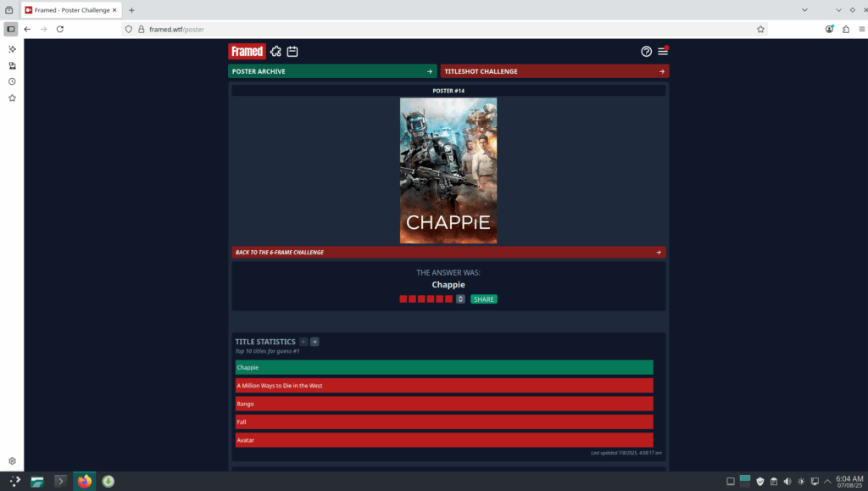Open the Titleshot Challenge
The image size is (868, 491).
(x=554, y=71)
